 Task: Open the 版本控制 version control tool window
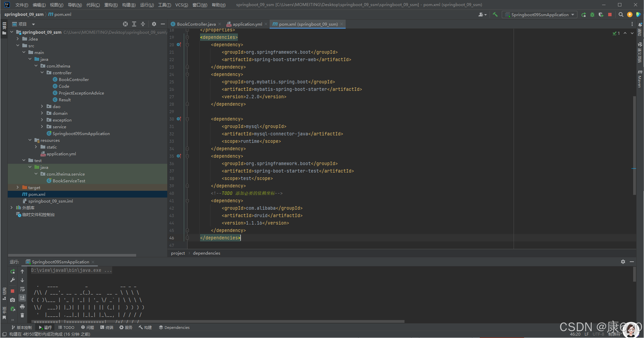(22, 328)
